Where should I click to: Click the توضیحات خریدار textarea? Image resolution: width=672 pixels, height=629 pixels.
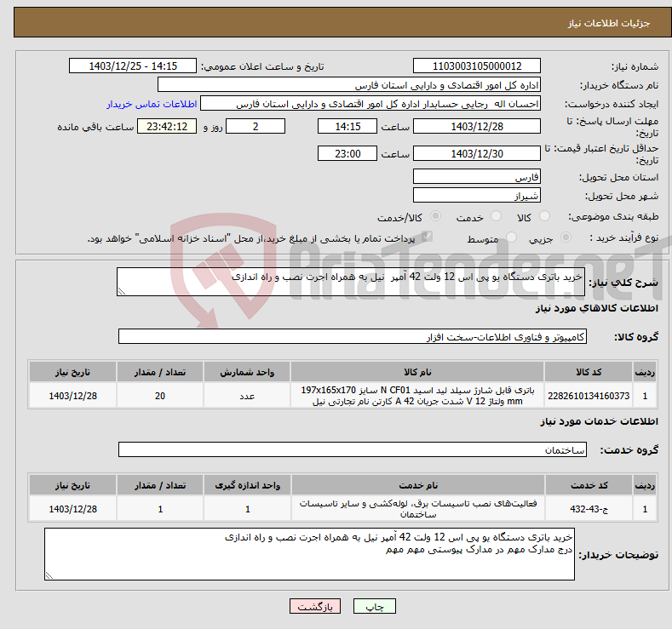point(309,554)
